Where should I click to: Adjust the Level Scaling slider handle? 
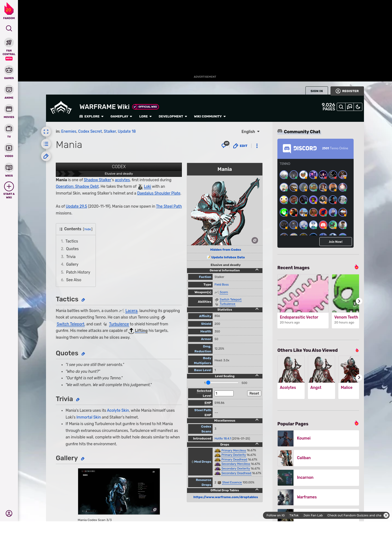[x=208, y=383]
